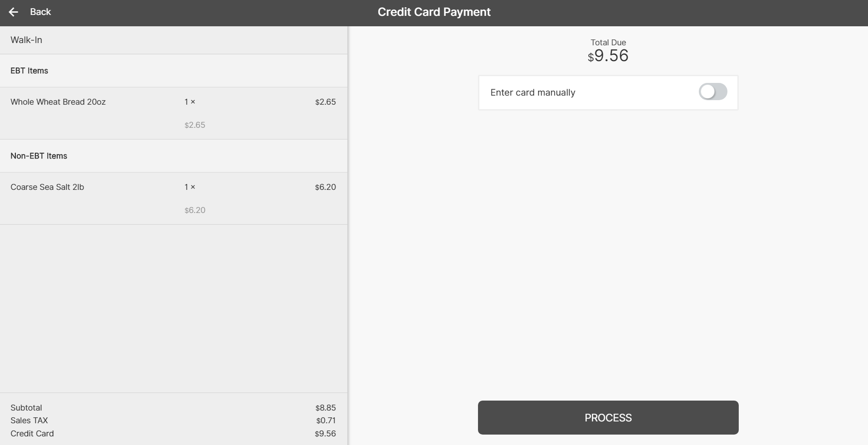Toggle the Enter card manually switch
Image resolution: width=868 pixels, height=445 pixels.
(712, 92)
